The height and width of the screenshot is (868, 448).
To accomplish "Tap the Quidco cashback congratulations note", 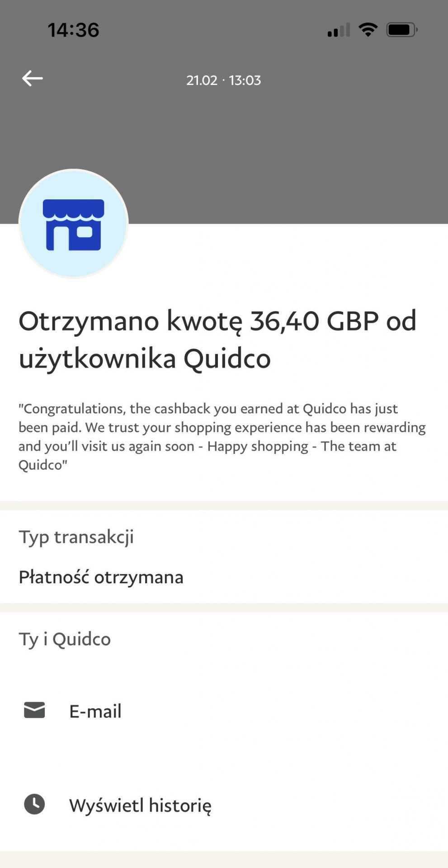I will [x=222, y=437].
